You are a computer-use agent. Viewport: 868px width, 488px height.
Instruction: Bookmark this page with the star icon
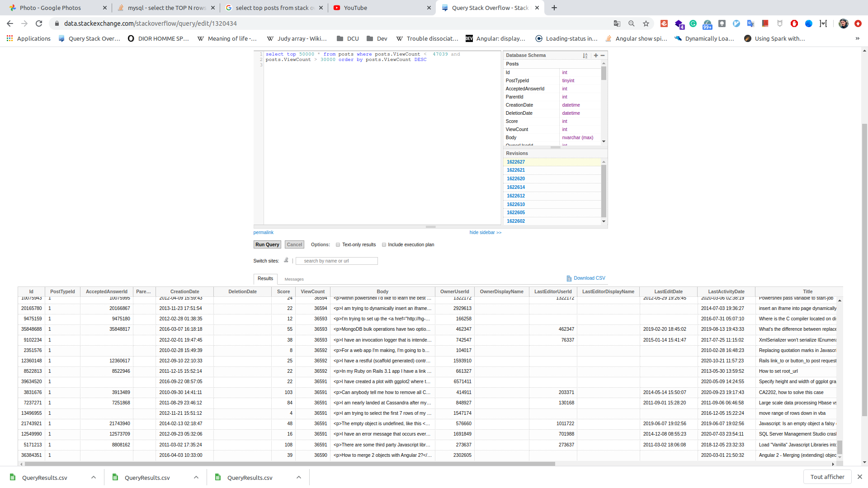pyautogui.click(x=646, y=23)
